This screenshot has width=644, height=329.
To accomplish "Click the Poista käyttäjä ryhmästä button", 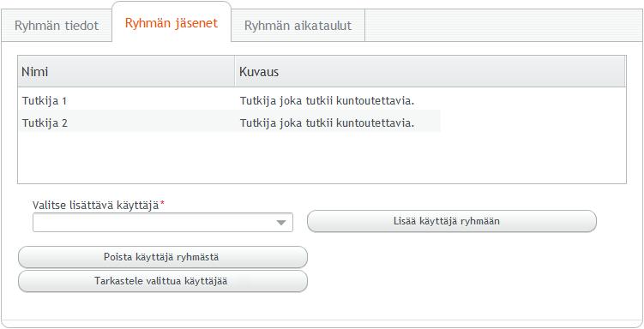I will [163, 257].
